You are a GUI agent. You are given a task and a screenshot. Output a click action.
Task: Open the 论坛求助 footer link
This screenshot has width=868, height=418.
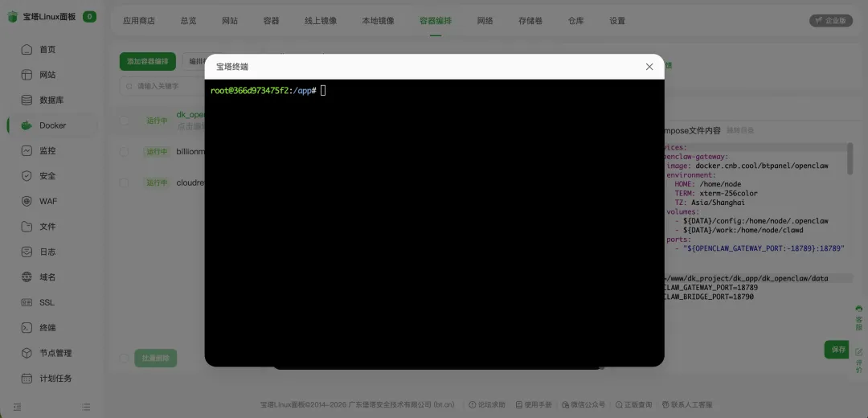(x=487, y=404)
